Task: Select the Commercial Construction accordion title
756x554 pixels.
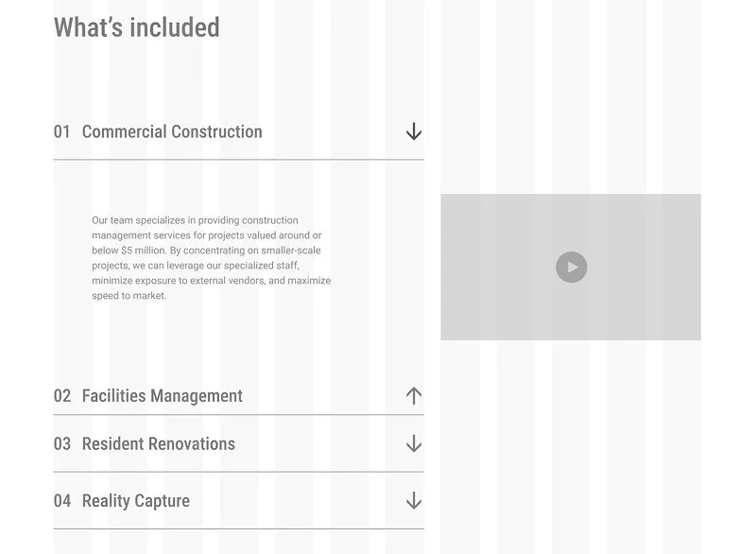Action: point(172,132)
